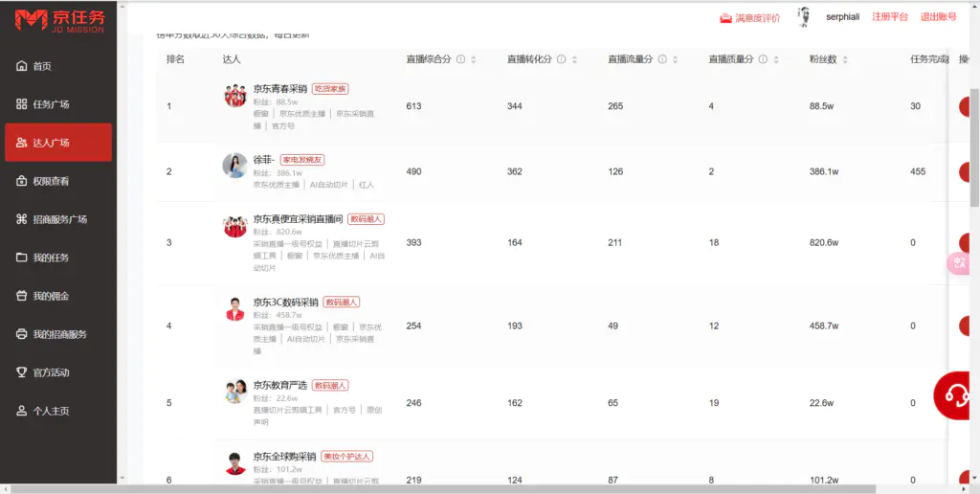Open 京东真便宜采销直播间 name
This screenshot has height=494, width=980.
[x=299, y=219]
